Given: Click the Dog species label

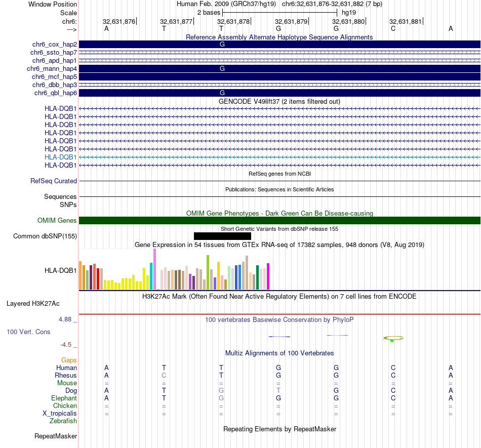Looking at the screenshot, I should [x=71, y=391].
